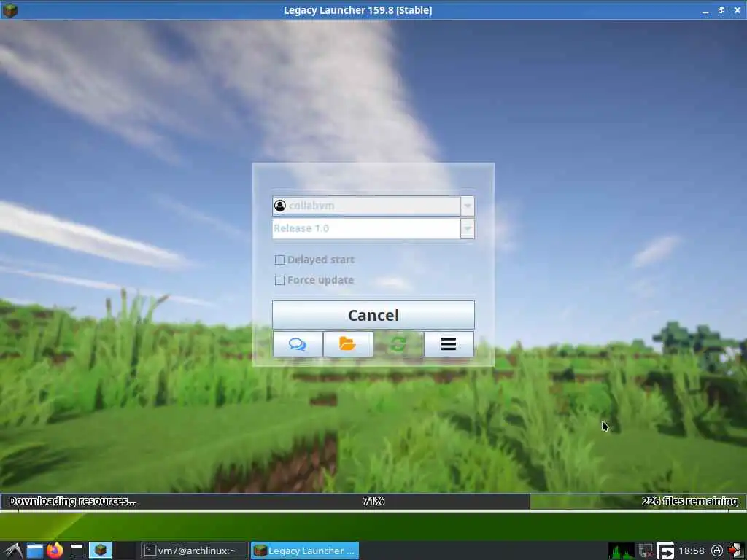Viewport: 747px width, 560px height.
Task: Restore down the Legacy Launcher window
Action: (721, 10)
